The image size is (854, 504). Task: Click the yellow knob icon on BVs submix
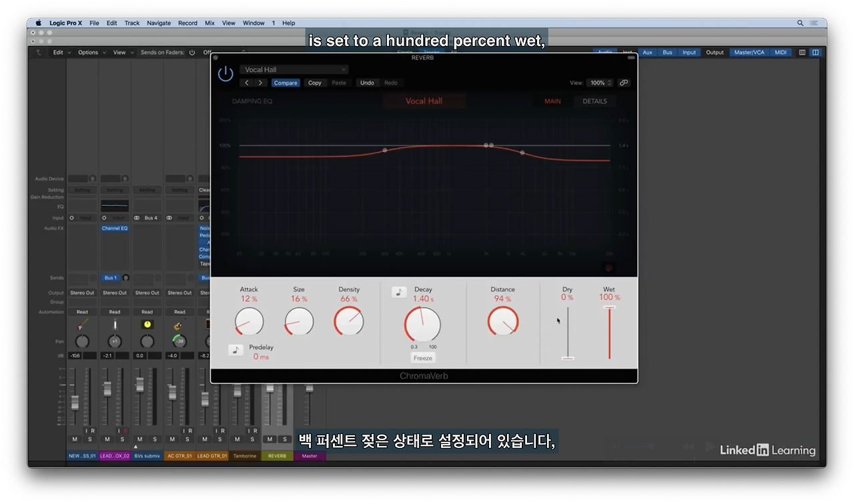(x=147, y=325)
